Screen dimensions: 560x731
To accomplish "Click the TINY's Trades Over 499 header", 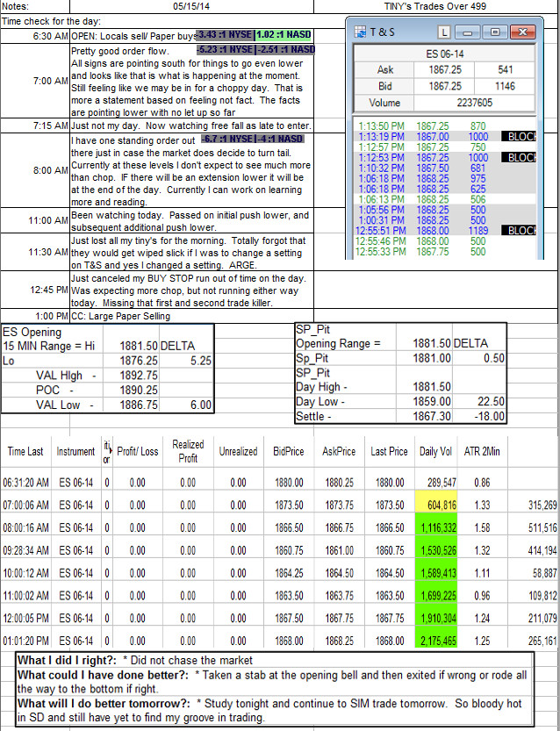I will 435,6.
